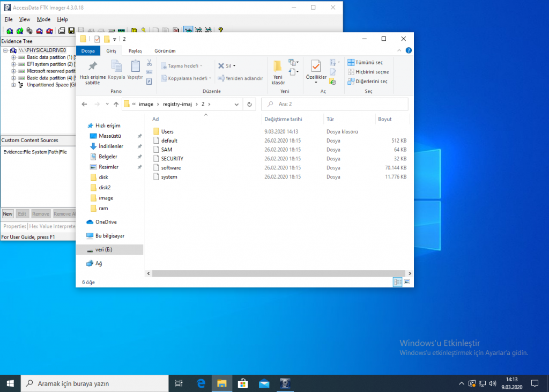Click the New button under Custom Content
The height and width of the screenshot is (392, 549).
coord(8,213)
